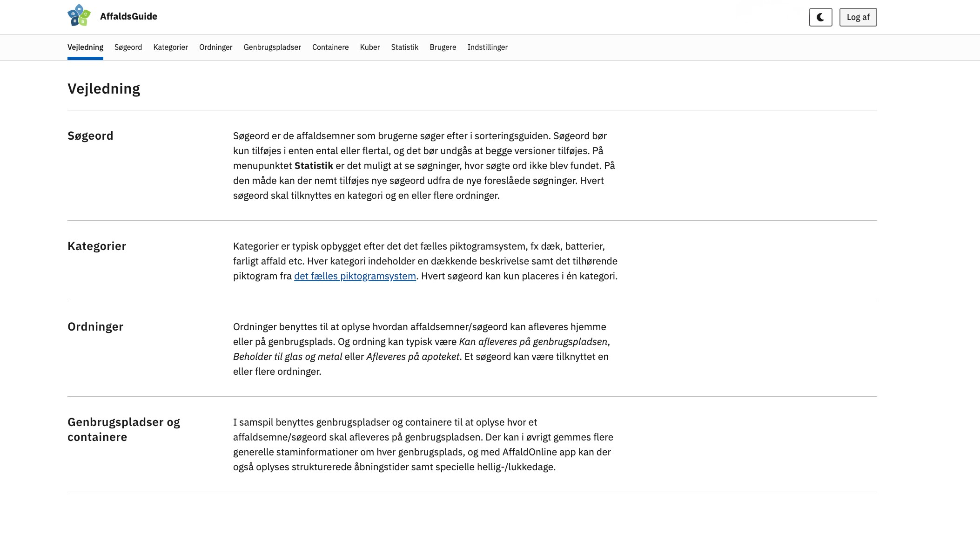The width and height of the screenshot is (980, 542).
Task: Click the Søgeord section heading
Action: [90, 135]
